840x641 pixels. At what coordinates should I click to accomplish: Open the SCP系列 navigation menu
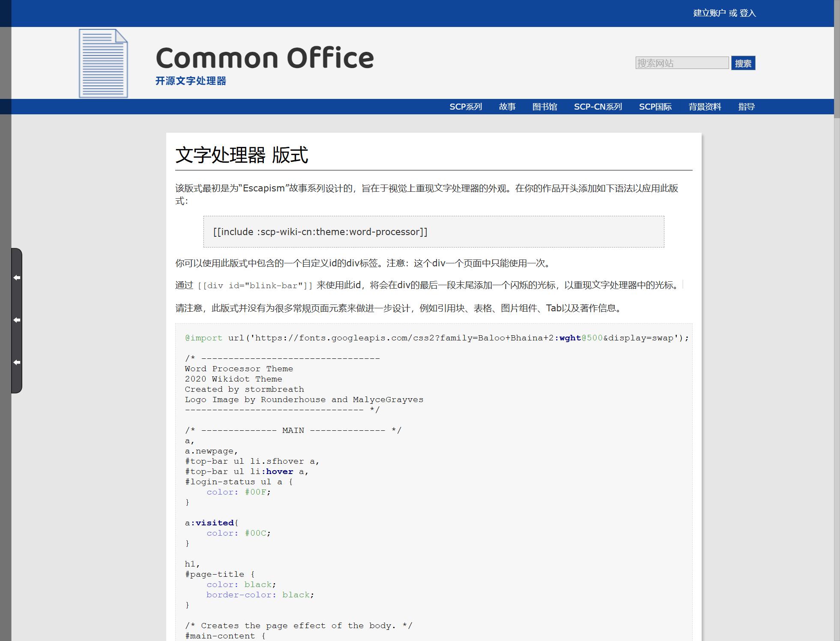point(466,107)
